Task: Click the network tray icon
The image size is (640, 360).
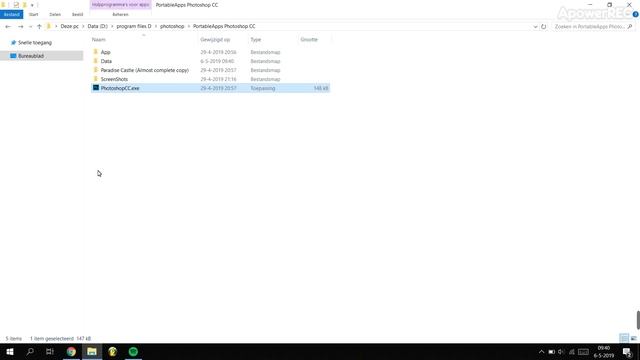Action: 572,352
